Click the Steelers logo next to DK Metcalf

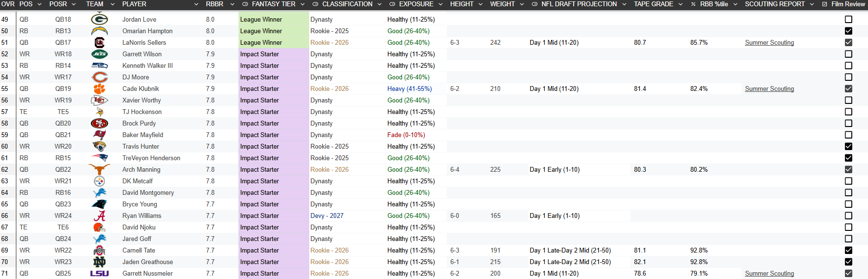[x=100, y=181]
